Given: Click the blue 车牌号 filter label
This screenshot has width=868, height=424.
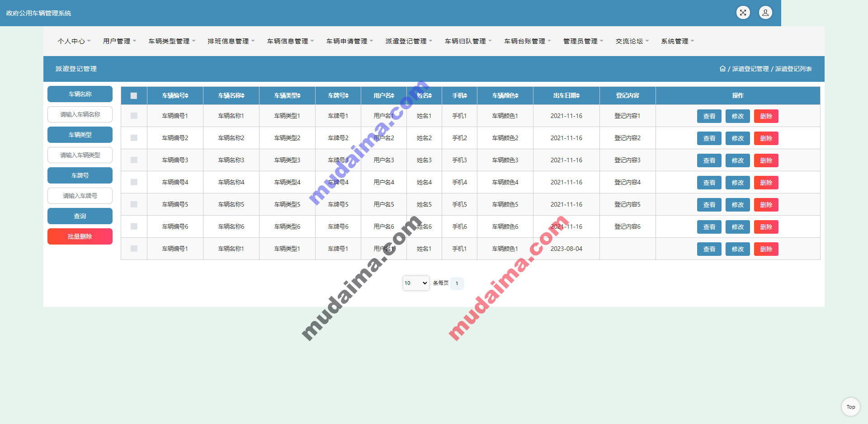Looking at the screenshot, I should [80, 175].
